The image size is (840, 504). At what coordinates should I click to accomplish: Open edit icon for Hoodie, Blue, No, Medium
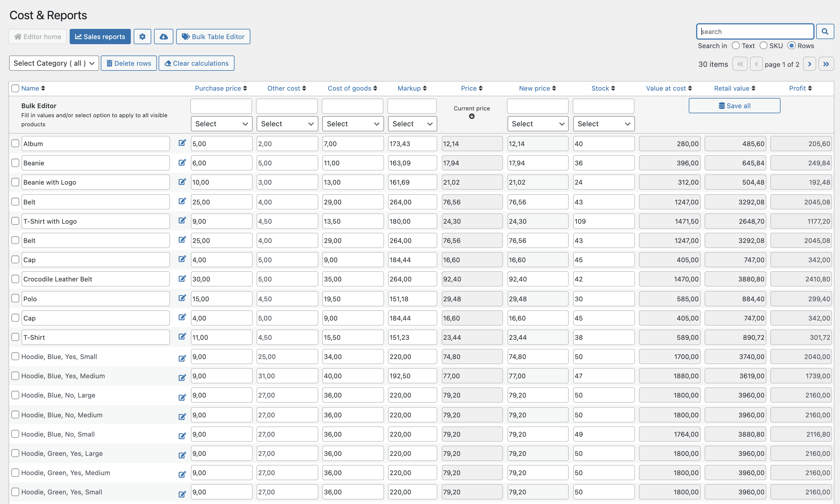coord(182,417)
